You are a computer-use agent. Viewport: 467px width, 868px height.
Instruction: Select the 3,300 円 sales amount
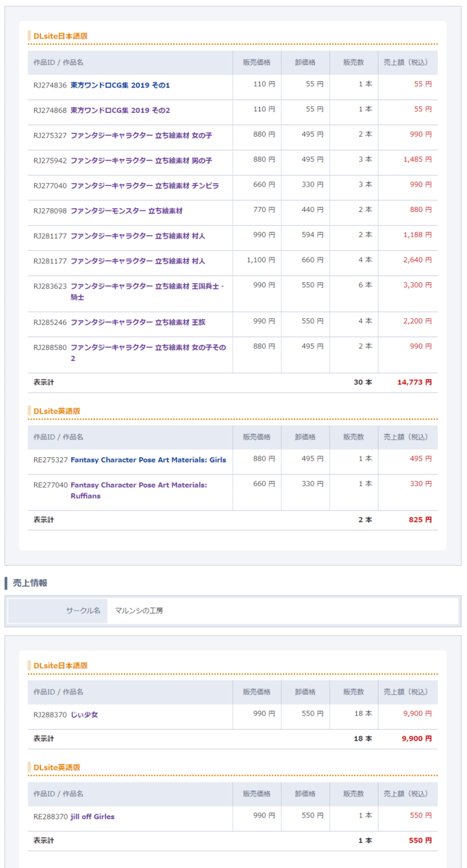[418, 286]
